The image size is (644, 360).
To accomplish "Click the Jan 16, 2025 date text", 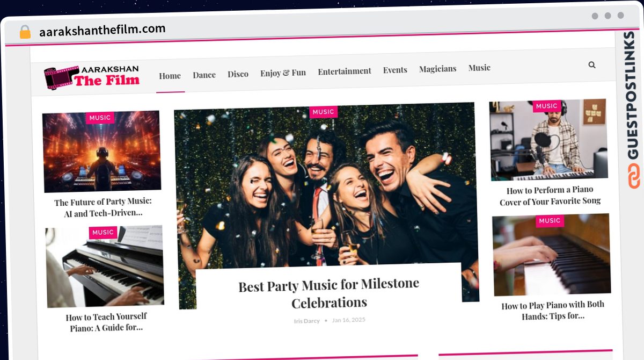I will (x=349, y=320).
